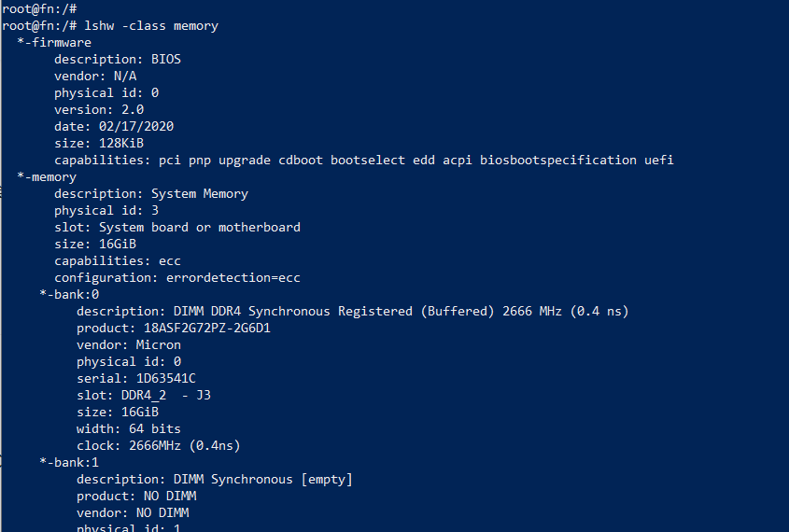This screenshot has height=532, width=789.
Task: Click the word "biosbootspecification" in capabilities
Action: (x=557, y=160)
